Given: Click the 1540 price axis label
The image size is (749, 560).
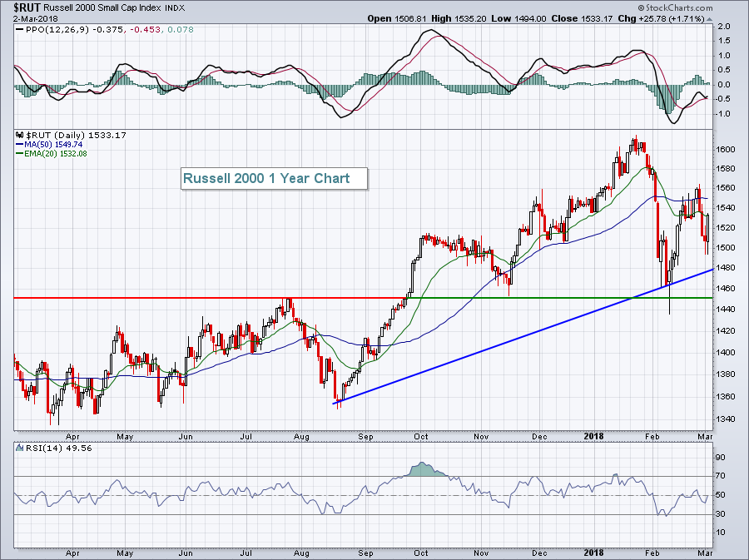Looking at the screenshot, I should 726,207.
